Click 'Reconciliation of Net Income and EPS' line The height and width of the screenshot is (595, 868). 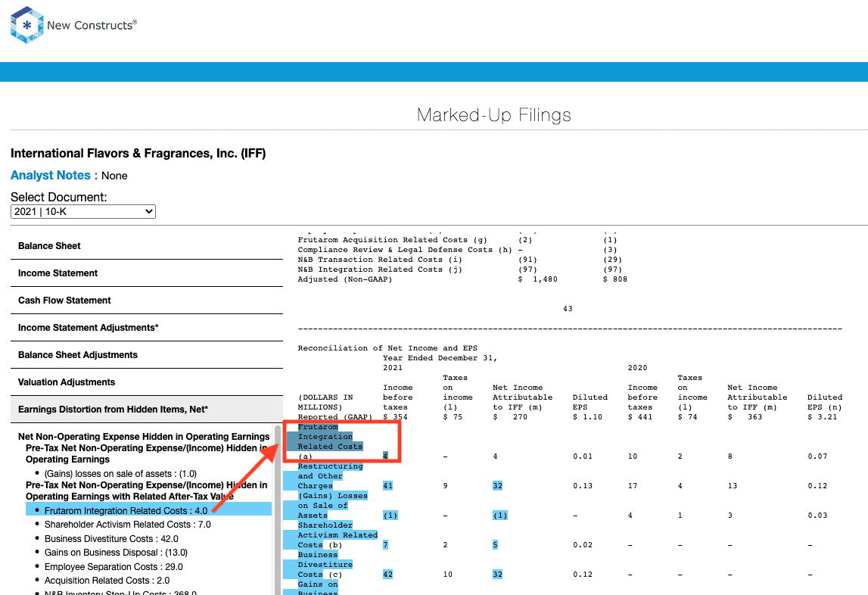pyautogui.click(x=387, y=348)
